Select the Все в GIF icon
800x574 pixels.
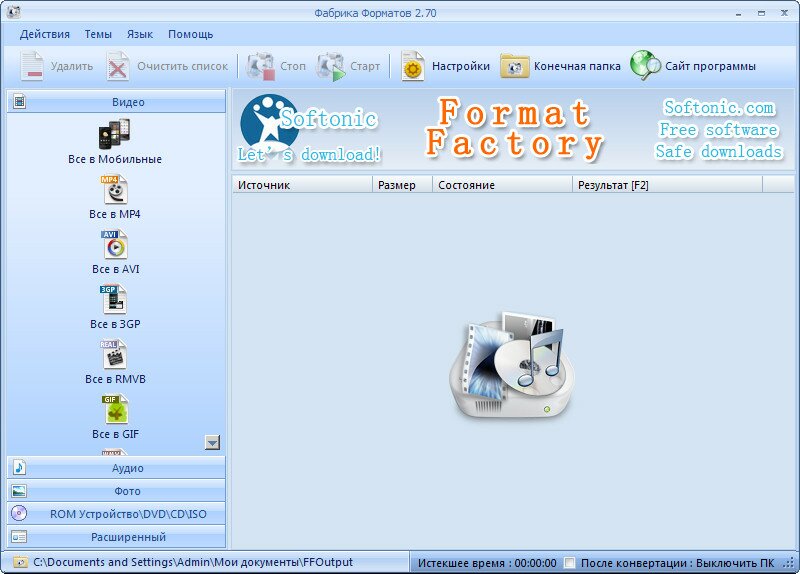[x=114, y=410]
